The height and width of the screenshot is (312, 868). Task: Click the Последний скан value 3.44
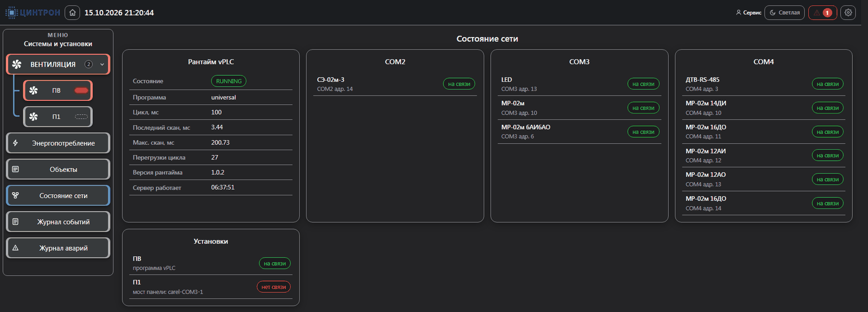click(x=217, y=127)
